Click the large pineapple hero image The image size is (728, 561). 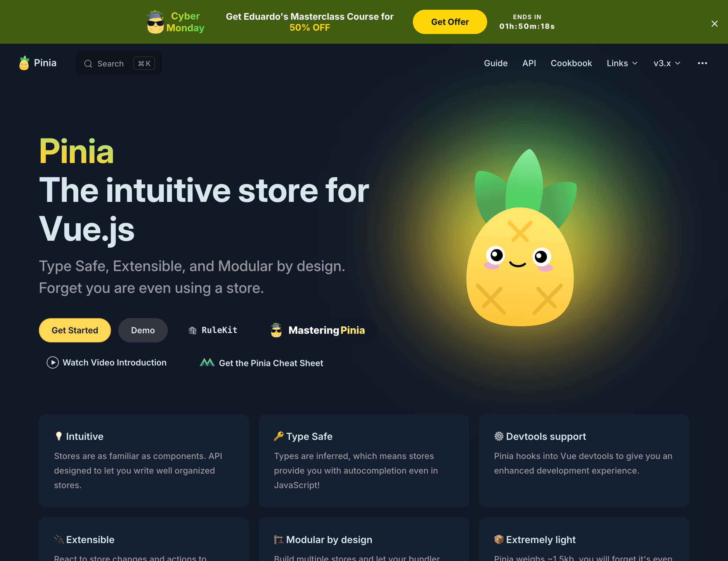pyautogui.click(x=521, y=237)
